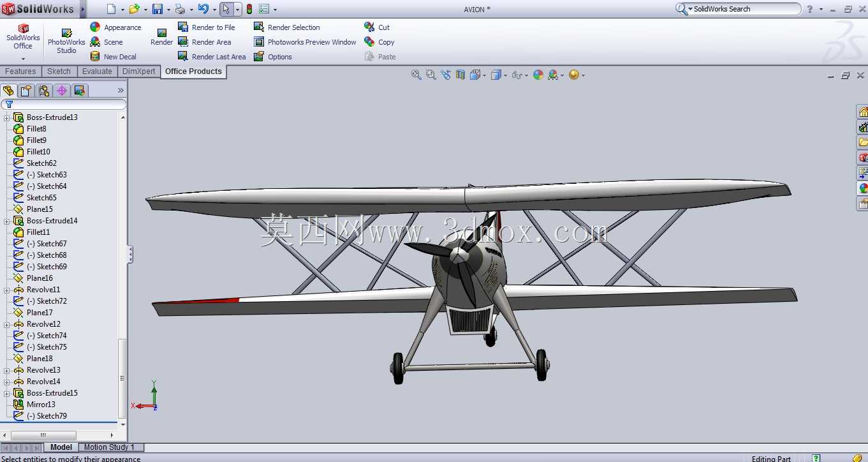868x462 pixels.
Task: Click Render Selection
Action: pyautogui.click(x=286, y=27)
